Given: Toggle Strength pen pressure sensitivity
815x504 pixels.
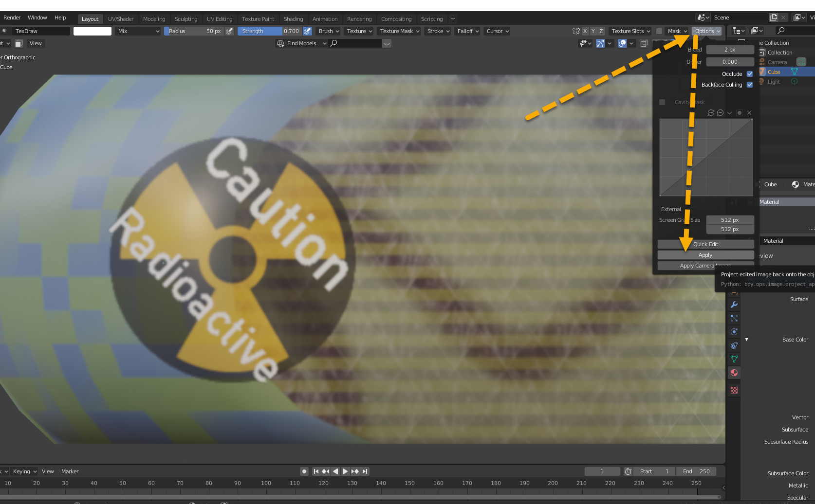Looking at the screenshot, I should click(307, 31).
